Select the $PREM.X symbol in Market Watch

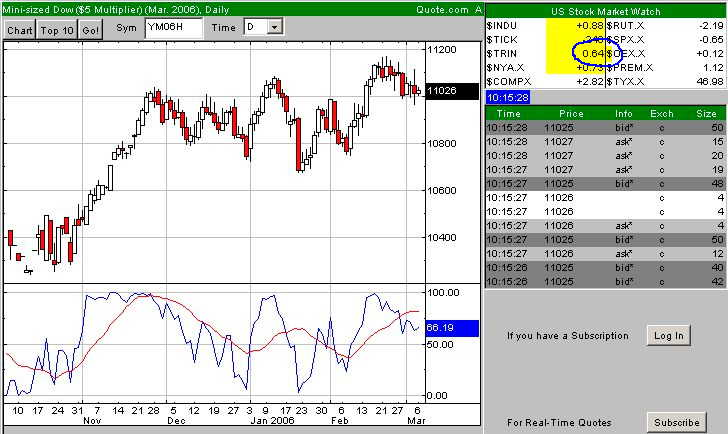[630, 68]
